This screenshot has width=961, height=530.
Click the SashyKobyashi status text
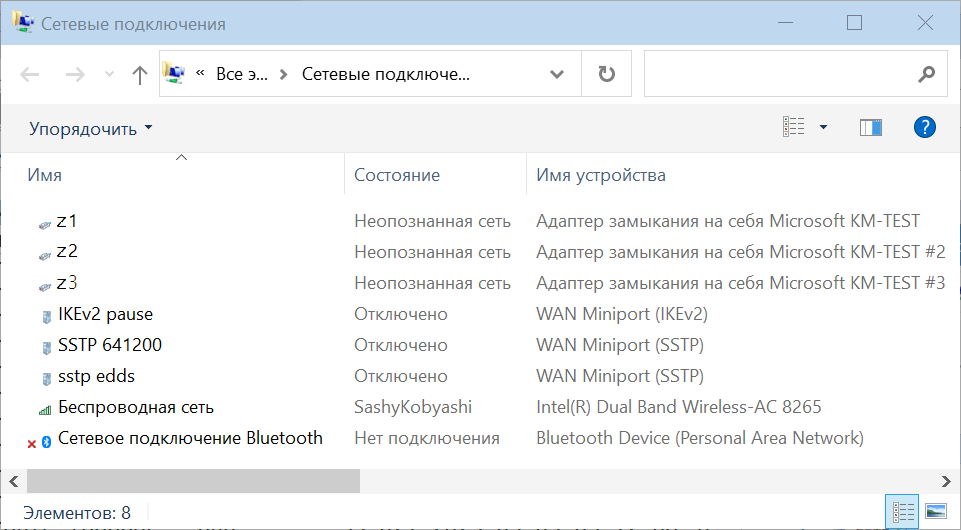point(413,407)
